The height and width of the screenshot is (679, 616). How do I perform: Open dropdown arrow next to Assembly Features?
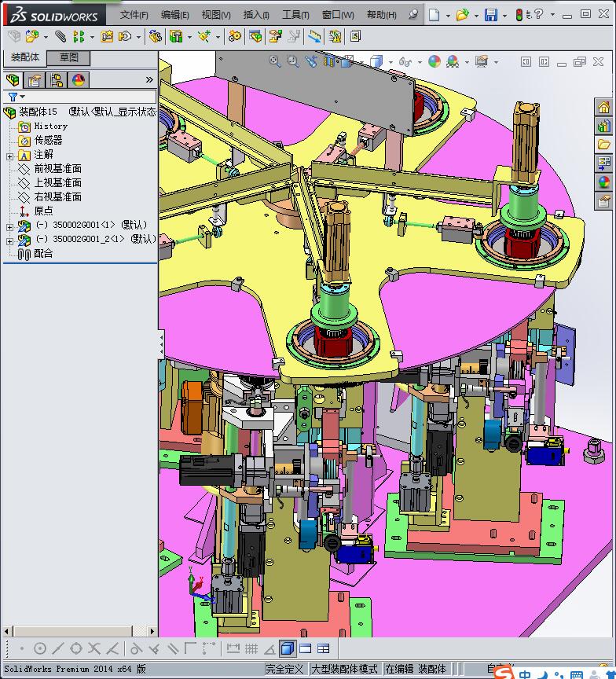(x=189, y=38)
